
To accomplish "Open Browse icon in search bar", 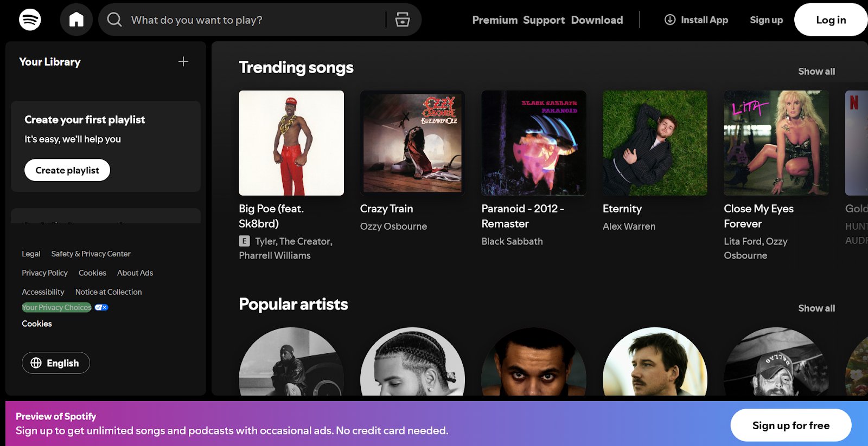I will pos(403,20).
